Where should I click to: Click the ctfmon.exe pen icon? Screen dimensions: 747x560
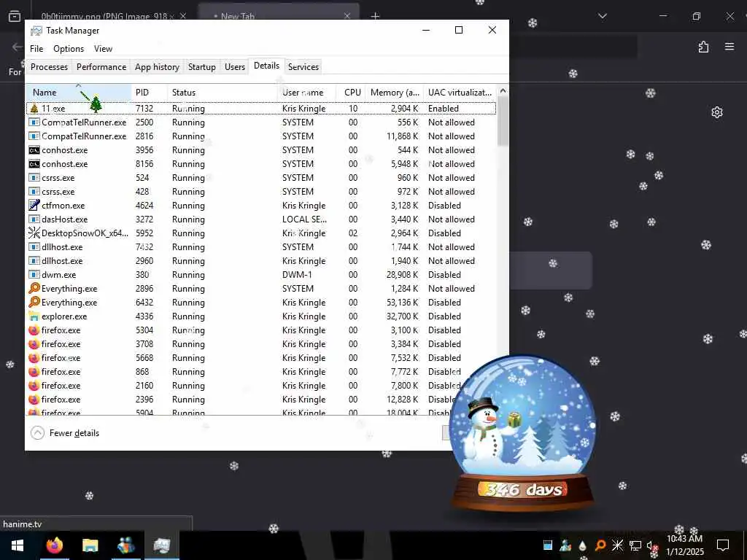34,205
